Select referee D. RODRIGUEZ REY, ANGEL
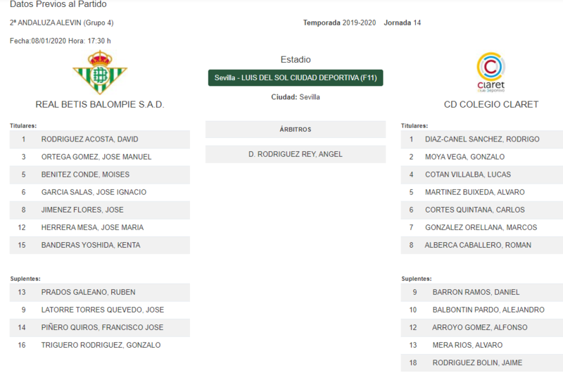The image size is (563, 392). 296,154
